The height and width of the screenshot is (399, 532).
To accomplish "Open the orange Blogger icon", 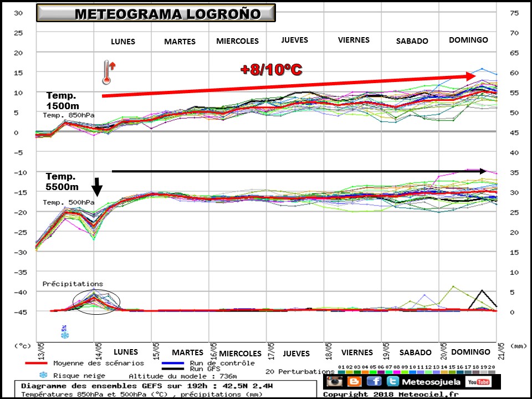I will tap(354, 381).
